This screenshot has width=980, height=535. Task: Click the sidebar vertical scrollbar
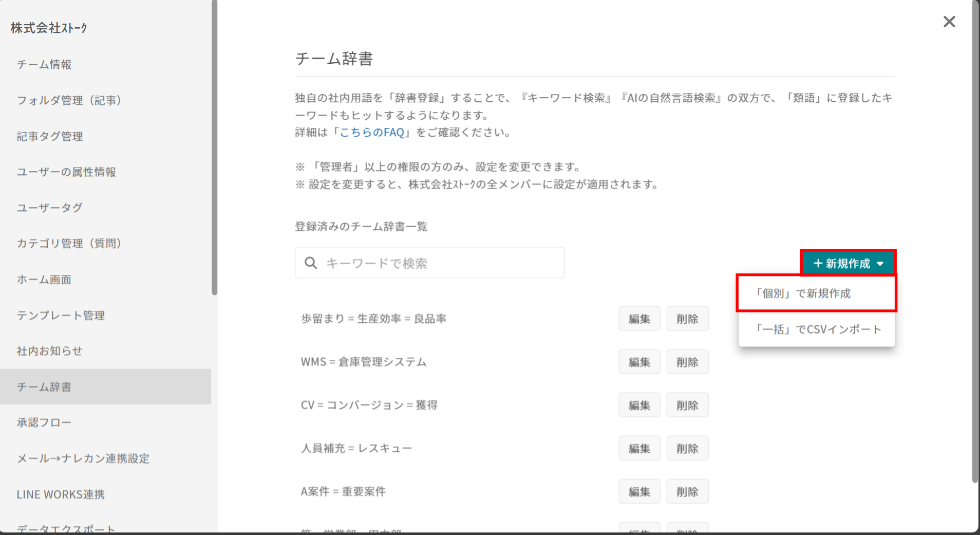(x=214, y=149)
